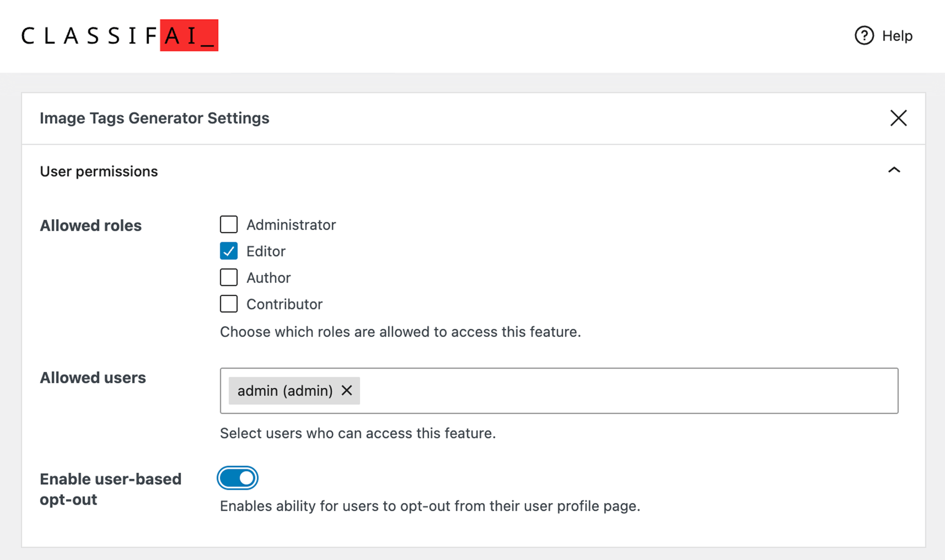This screenshot has height=560, width=945.
Task: Click the Editor label text
Action: [x=266, y=251]
